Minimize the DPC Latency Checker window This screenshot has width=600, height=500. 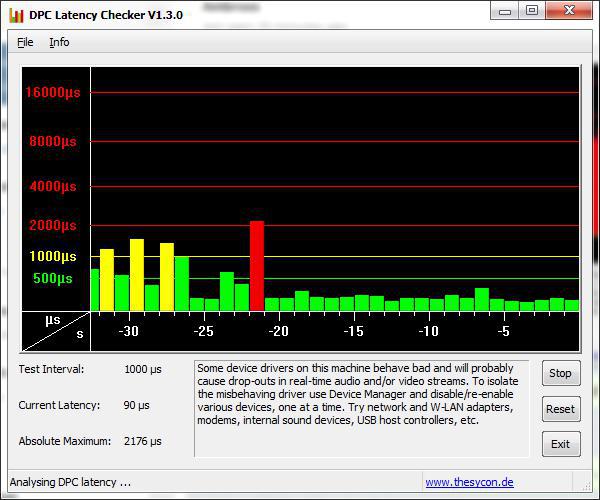point(503,11)
